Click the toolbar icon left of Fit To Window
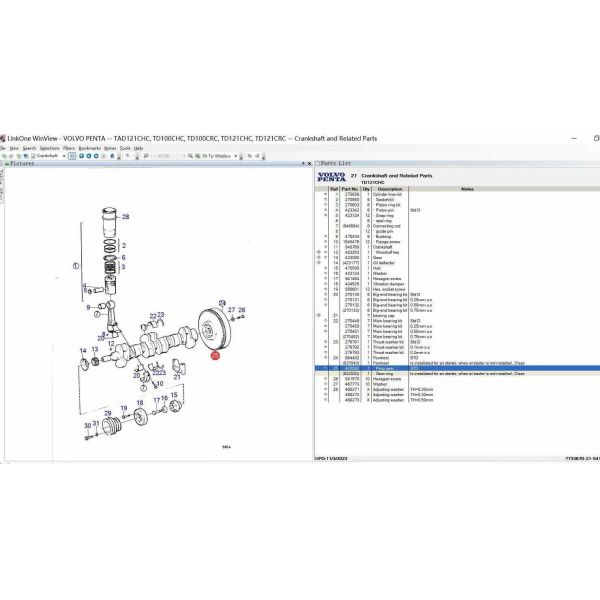Viewport: 600px width, 600px height. (x=197, y=156)
